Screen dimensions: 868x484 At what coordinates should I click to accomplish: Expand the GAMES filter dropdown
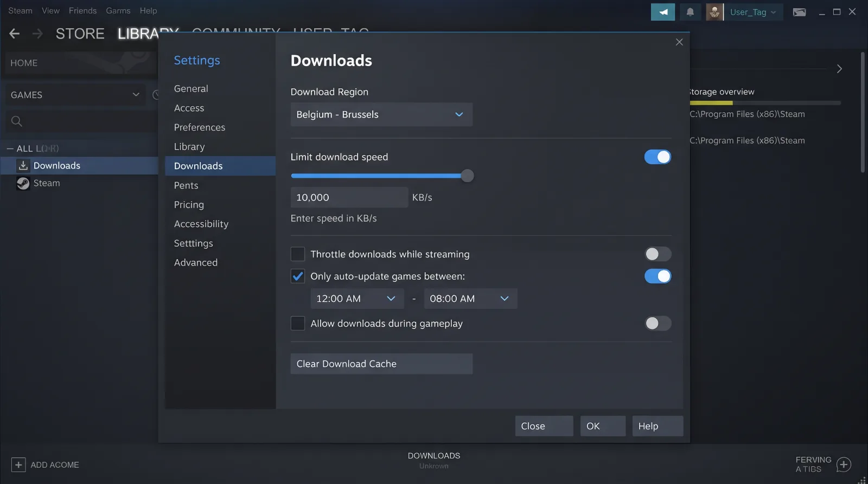(75, 95)
